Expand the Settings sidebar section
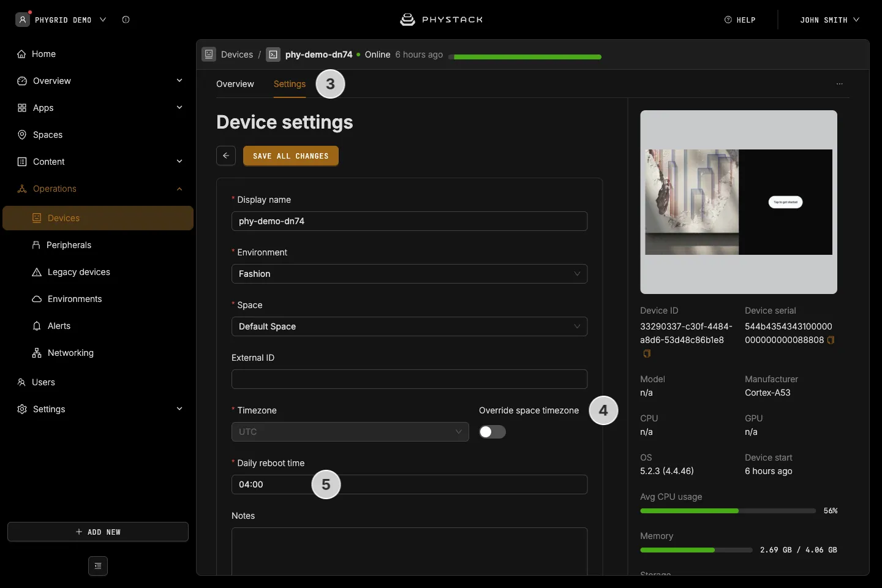 point(179,409)
